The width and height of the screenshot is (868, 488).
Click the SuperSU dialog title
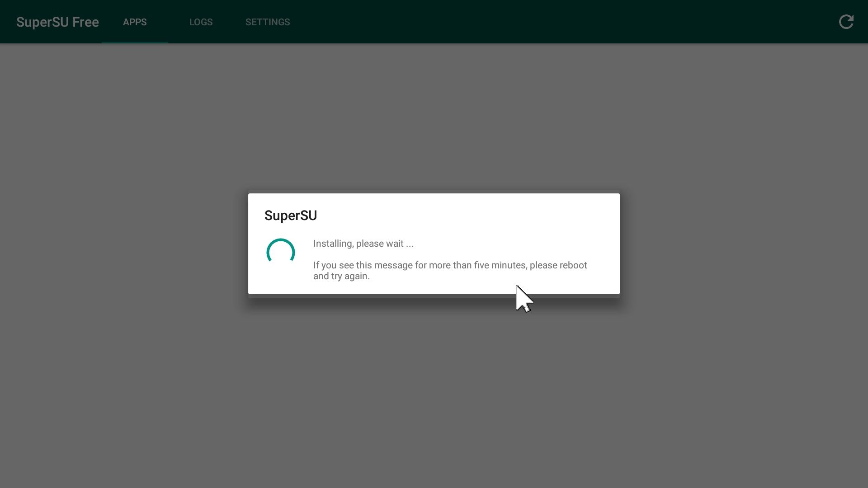click(x=291, y=216)
